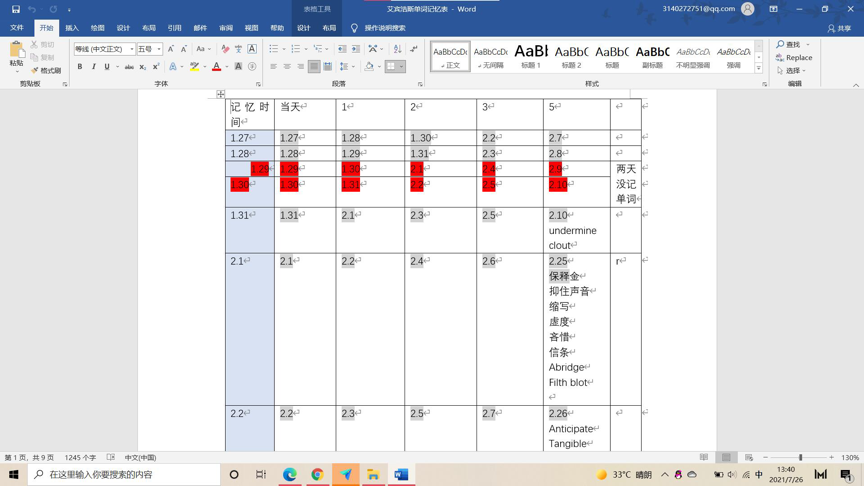Click the bullet list icon
864x486 pixels.
tap(273, 49)
